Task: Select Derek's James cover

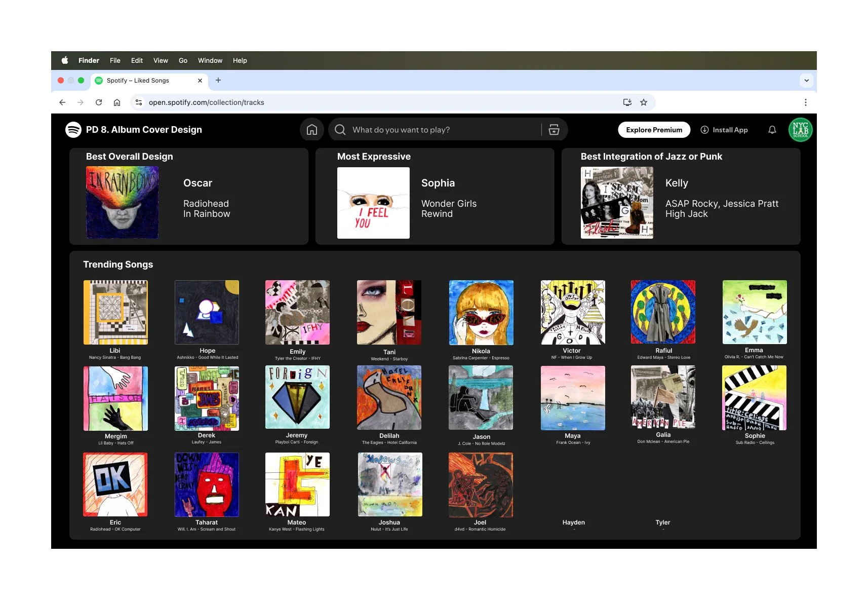Action: [x=207, y=398]
